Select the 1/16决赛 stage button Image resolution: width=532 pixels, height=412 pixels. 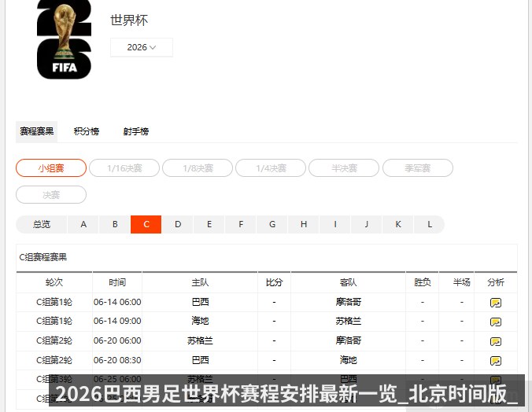pos(124,167)
